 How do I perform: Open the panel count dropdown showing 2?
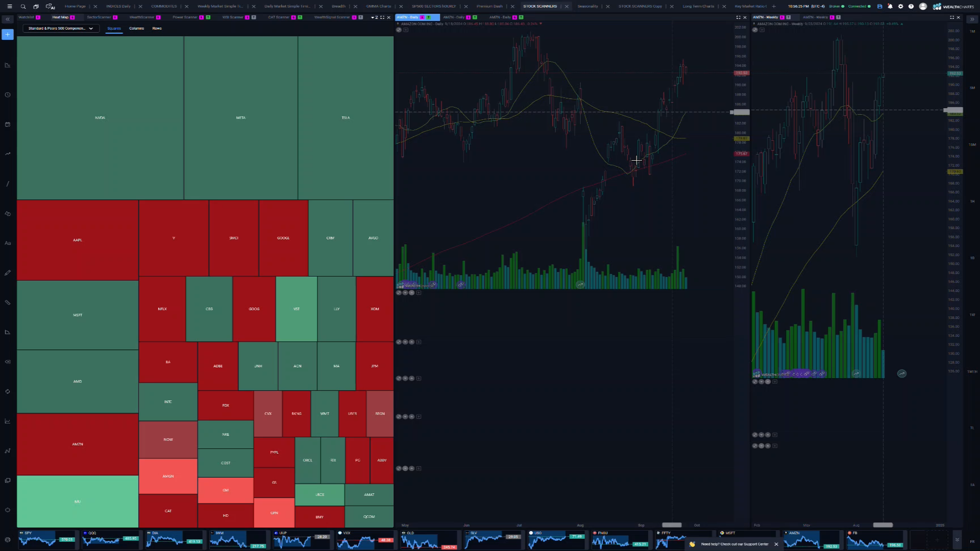click(374, 17)
